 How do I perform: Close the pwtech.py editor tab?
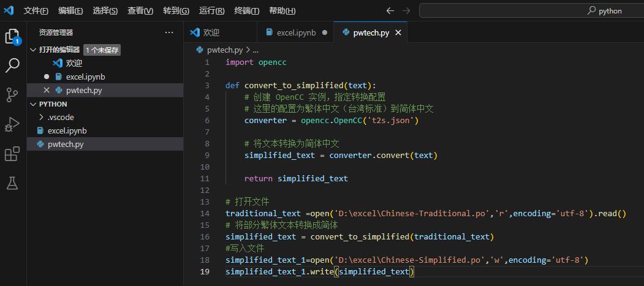398,33
